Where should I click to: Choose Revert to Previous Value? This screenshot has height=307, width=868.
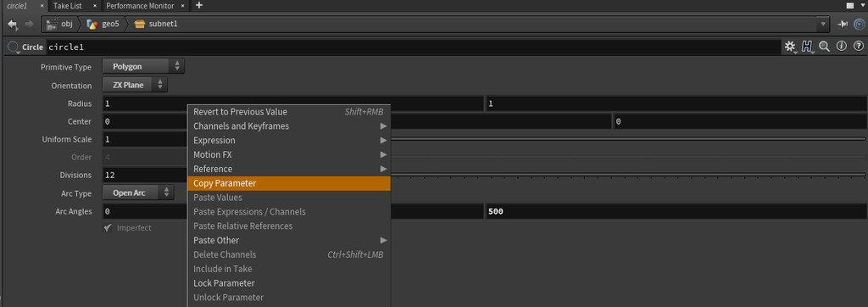pyautogui.click(x=289, y=112)
